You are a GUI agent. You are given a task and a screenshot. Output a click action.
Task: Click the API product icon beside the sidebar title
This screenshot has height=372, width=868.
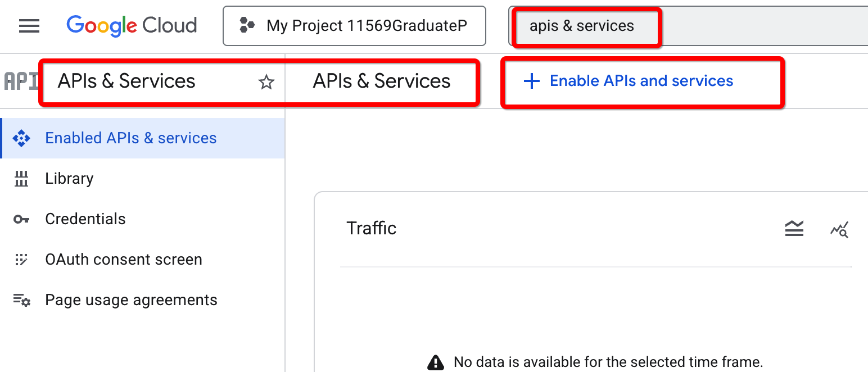coord(21,81)
